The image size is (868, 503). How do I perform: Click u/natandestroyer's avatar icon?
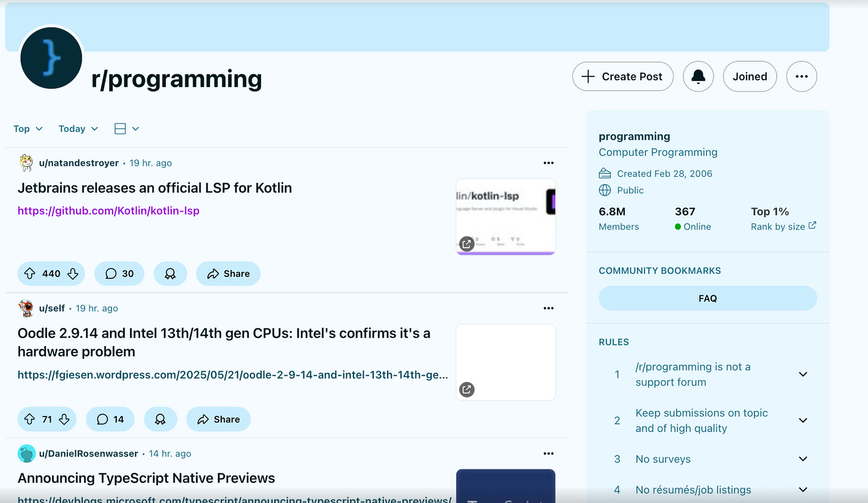click(26, 162)
